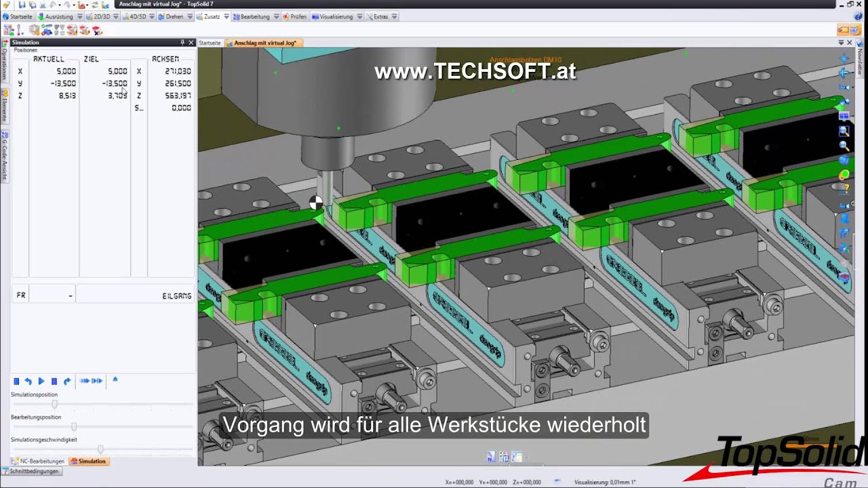Screen dimensions: 868x488
Task: Expand the dropdown arrow next to Ausrüstung
Action: point(79,16)
